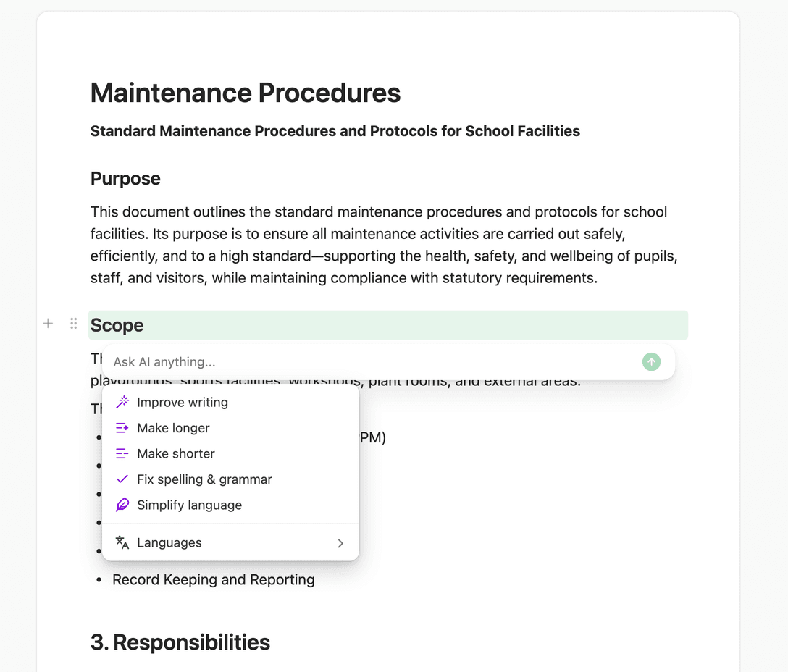Submit the AI prompt with green arrow
The height and width of the screenshot is (672, 788).
point(651,362)
